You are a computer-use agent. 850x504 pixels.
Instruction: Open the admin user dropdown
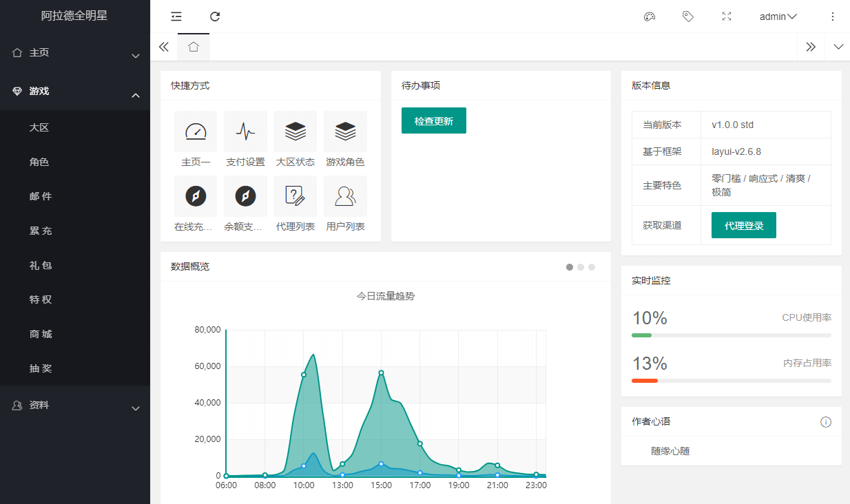pos(778,17)
